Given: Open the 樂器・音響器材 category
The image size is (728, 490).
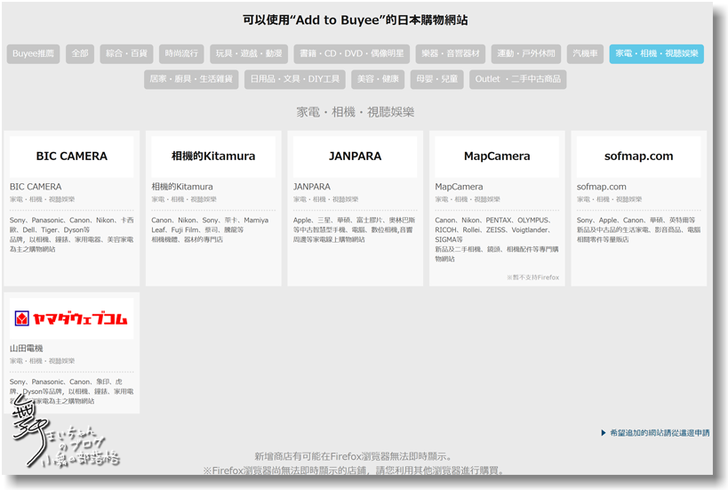Looking at the screenshot, I should (x=448, y=54).
